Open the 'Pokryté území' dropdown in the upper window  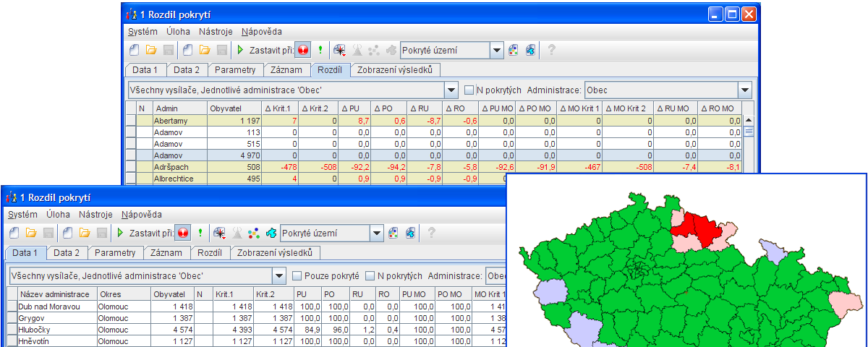[x=496, y=51]
